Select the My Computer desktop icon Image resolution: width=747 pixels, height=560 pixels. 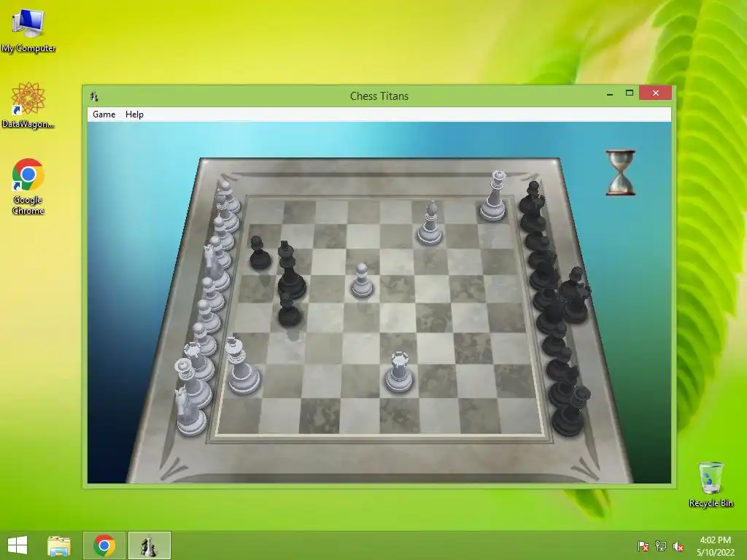point(28,31)
